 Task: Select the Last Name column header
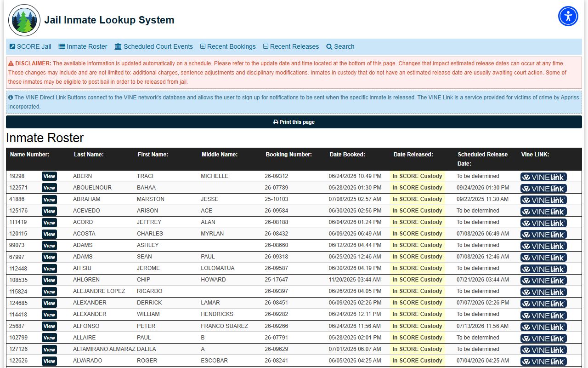(x=89, y=155)
